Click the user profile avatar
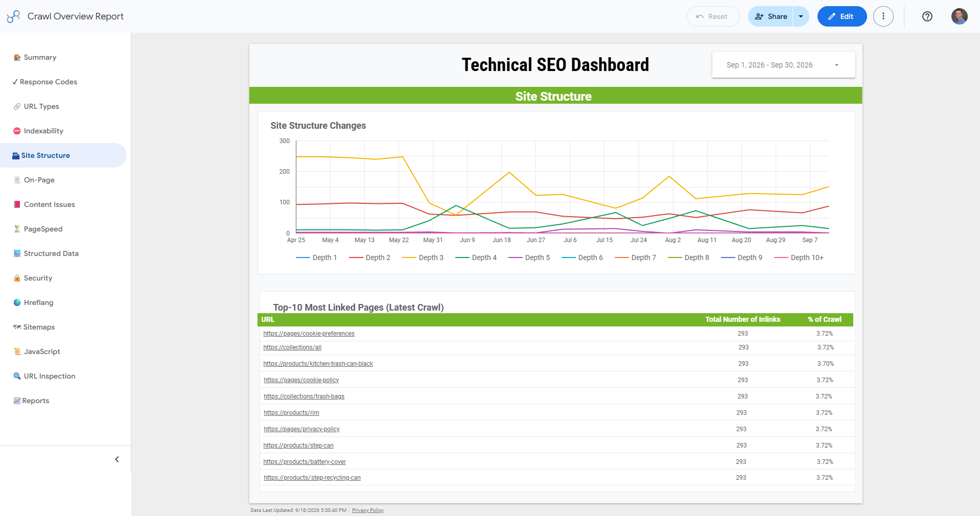Image resolution: width=980 pixels, height=516 pixels. [x=960, y=16]
